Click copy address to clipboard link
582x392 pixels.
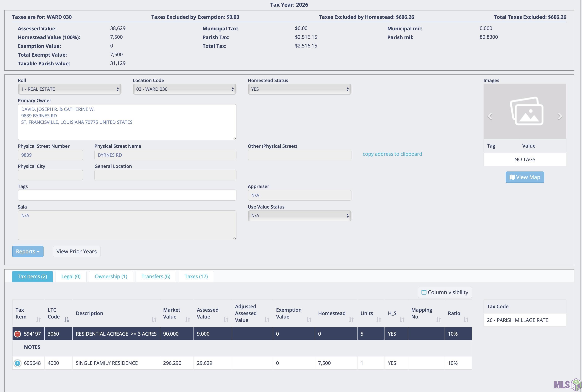[392, 154]
